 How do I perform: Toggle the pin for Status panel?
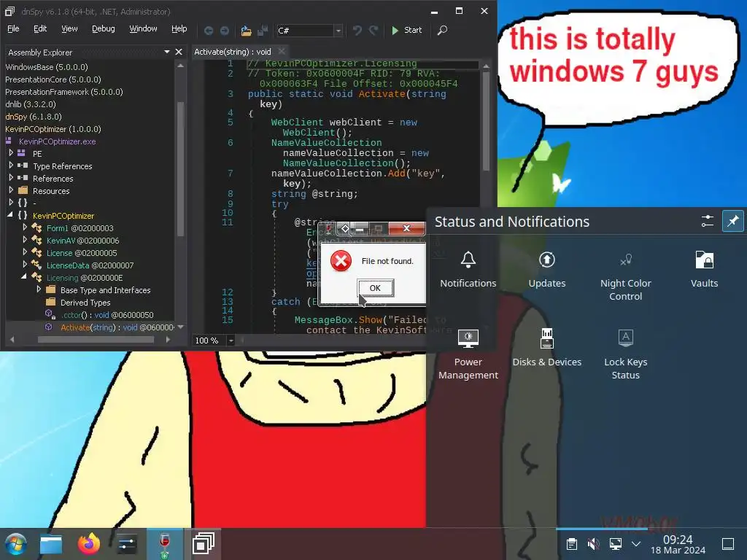(x=732, y=221)
